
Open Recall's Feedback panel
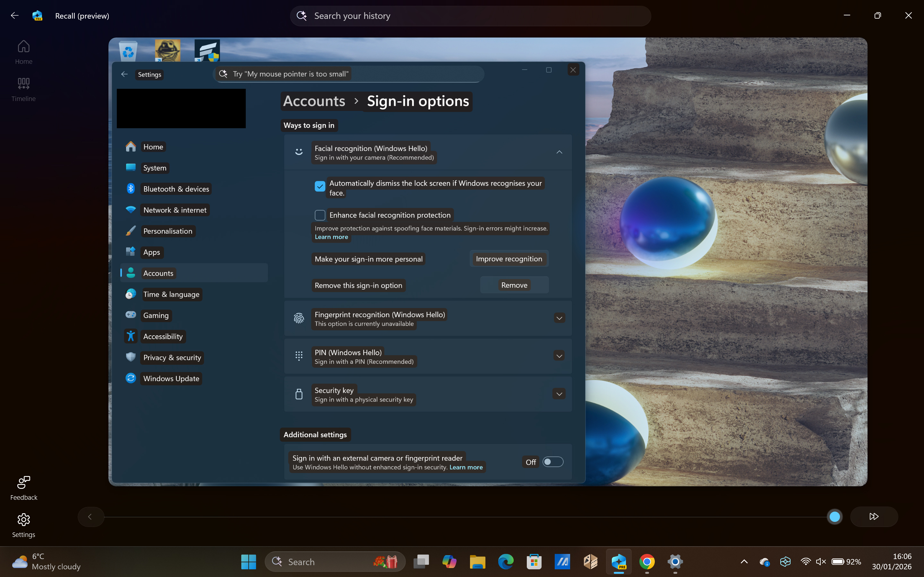pos(23,488)
